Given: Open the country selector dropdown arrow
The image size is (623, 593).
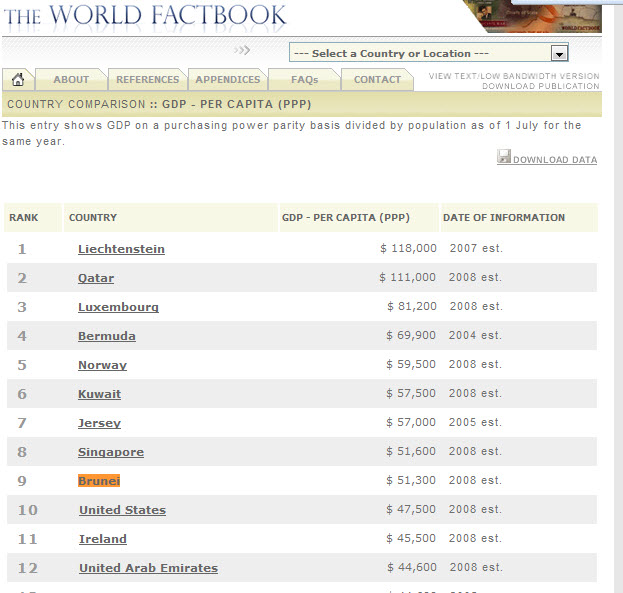Looking at the screenshot, I should pos(559,54).
